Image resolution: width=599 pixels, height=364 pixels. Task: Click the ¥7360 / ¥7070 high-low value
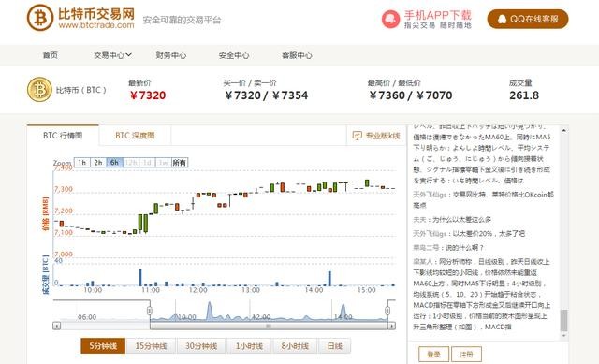[x=410, y=95]
